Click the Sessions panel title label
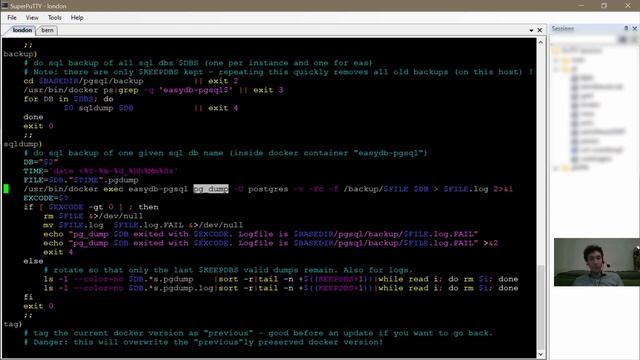The height and width of the screenshot is (360, 640). (x=562, y=28)
